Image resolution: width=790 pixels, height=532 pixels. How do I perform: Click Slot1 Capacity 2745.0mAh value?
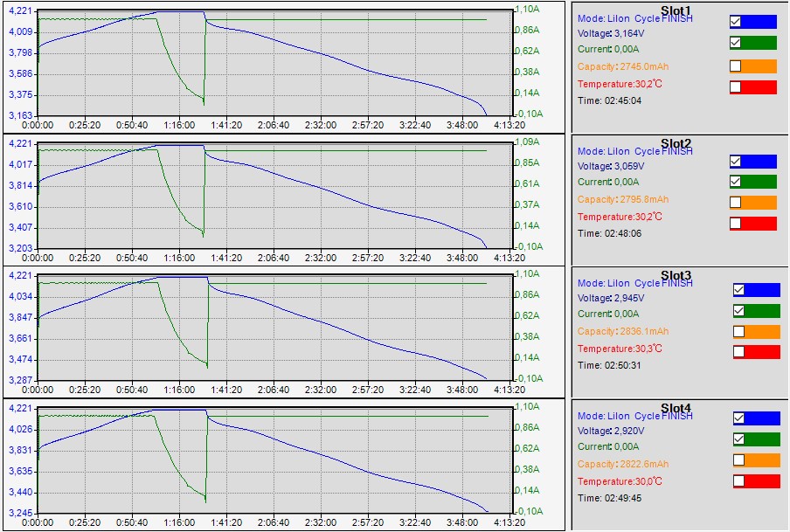point(623,66)
